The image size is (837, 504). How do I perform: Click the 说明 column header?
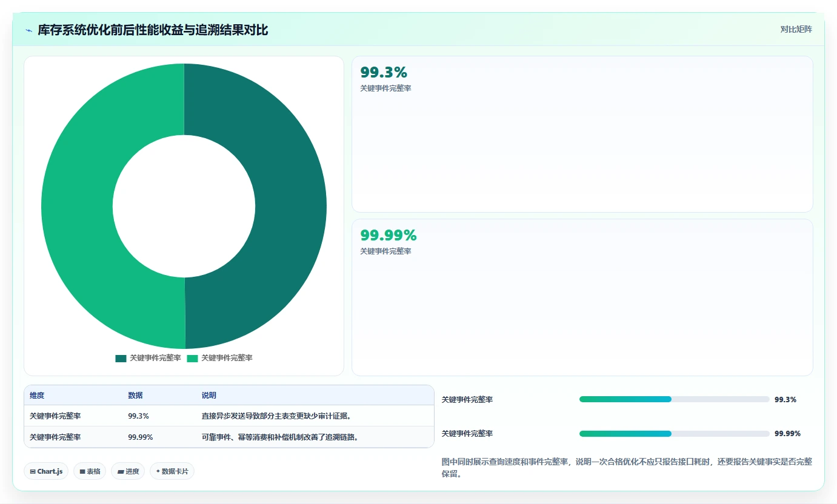tap(209, 396)
